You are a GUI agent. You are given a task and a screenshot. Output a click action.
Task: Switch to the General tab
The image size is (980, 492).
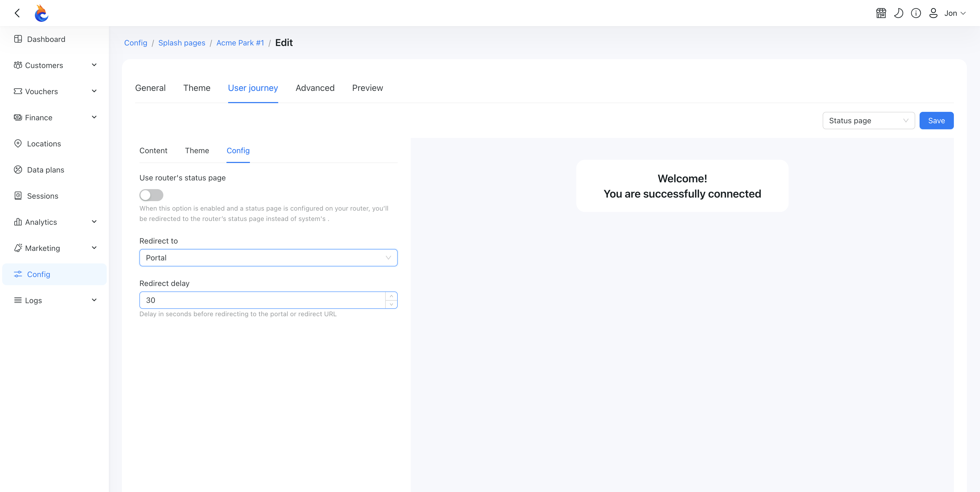pyautogui.click(x=150, y=88)
